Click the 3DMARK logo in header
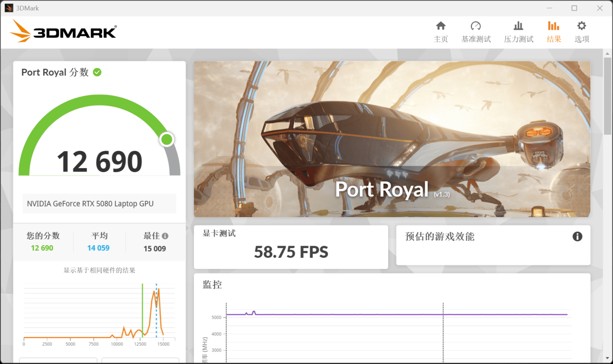 point(63,32)
